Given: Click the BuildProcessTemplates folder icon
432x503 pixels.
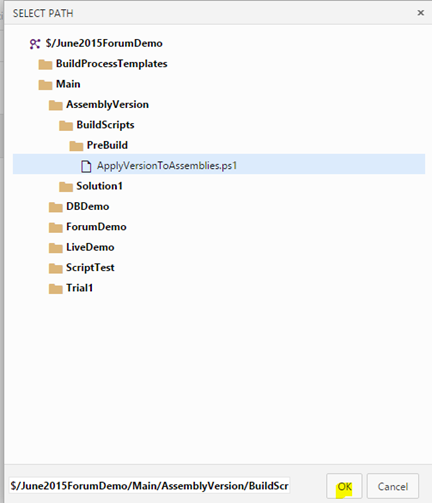Looking at the screenshot, I should coord(45,64).
